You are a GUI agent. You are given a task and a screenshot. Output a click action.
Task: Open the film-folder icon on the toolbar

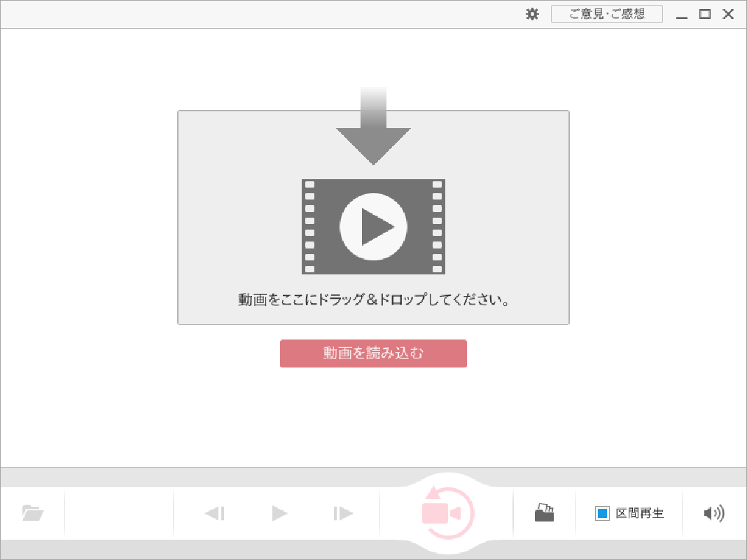pyautogui.click(x=545, y=513)
